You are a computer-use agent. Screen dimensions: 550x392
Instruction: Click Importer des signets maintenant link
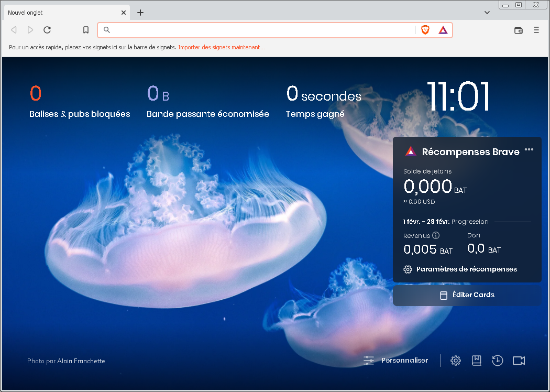(x=222, y=47)
